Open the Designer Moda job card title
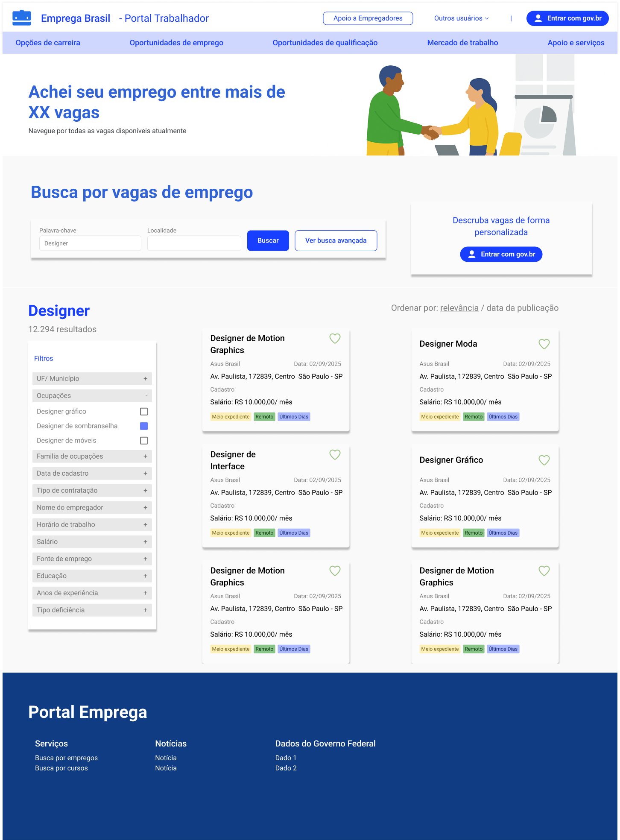This screenshot has width=620, height=840. pos(448,344)
